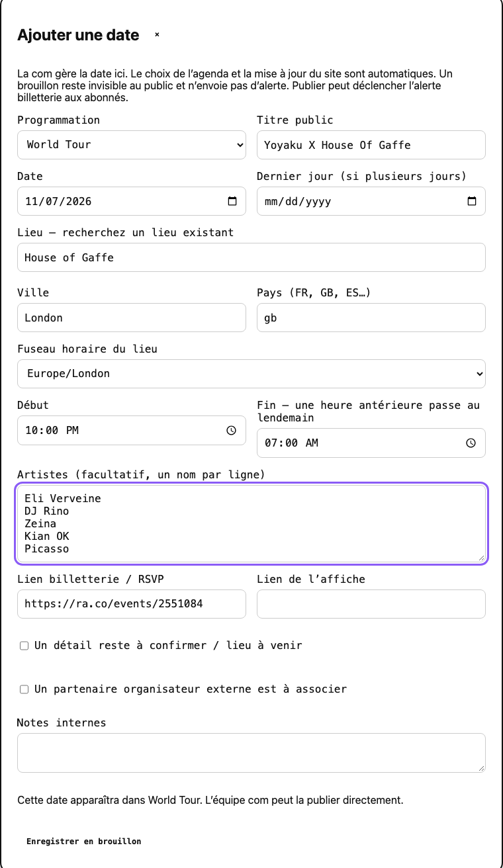Click the Zeina line in Artistes
The image size is (503, 868).
click(x=40, y=524)
